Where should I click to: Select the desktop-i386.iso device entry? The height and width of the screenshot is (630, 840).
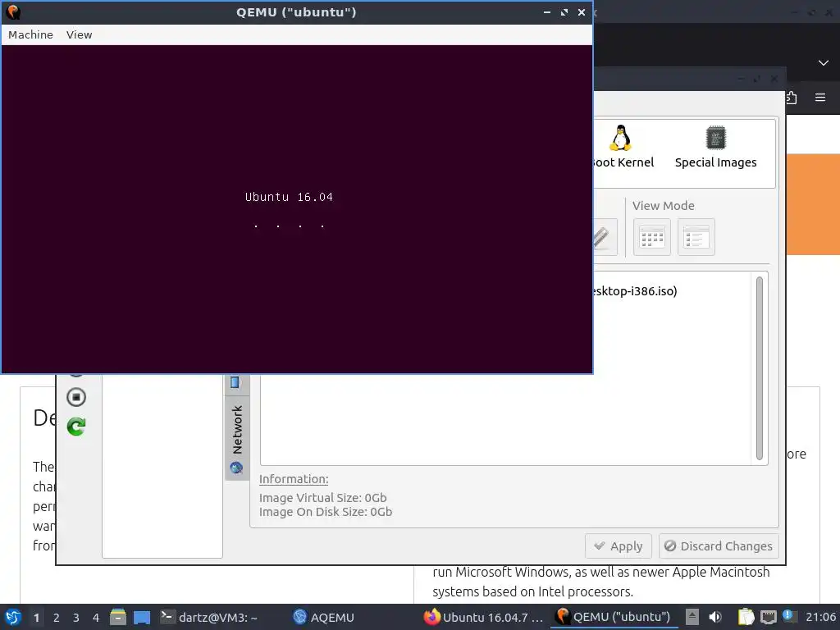pos(634,291)
